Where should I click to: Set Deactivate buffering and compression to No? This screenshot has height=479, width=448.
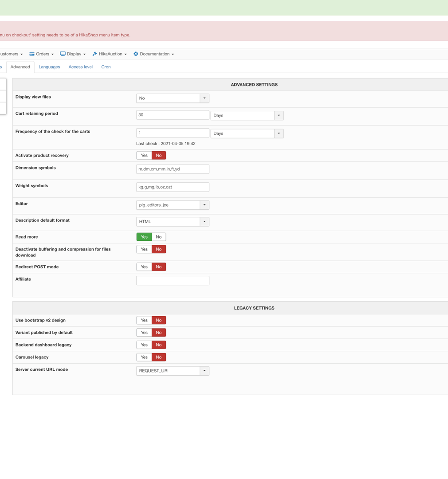[159, 249]
